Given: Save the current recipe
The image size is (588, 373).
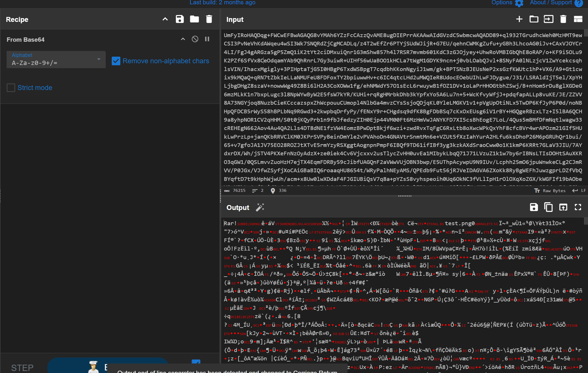Looking at the screenshot, I should pyautogui.click(x=180, y=19).
